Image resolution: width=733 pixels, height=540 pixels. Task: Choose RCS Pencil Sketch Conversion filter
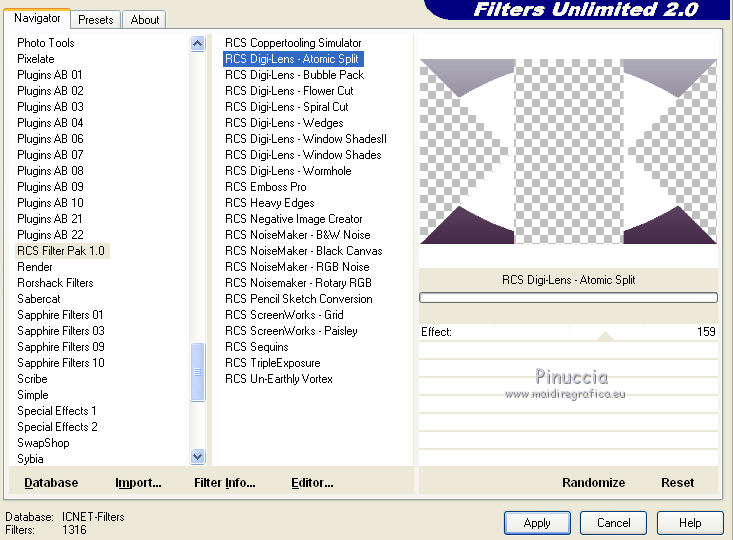299,299
